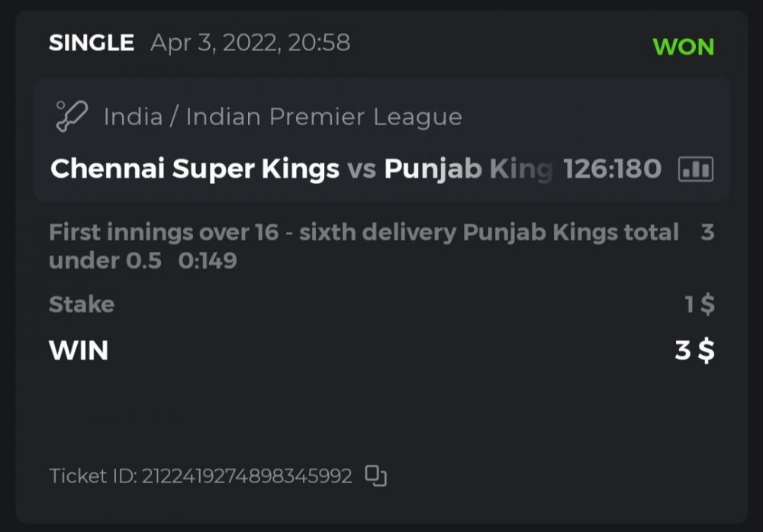Click the 3 $ win amount
The image size is (763, 532).
pos(694,350)
